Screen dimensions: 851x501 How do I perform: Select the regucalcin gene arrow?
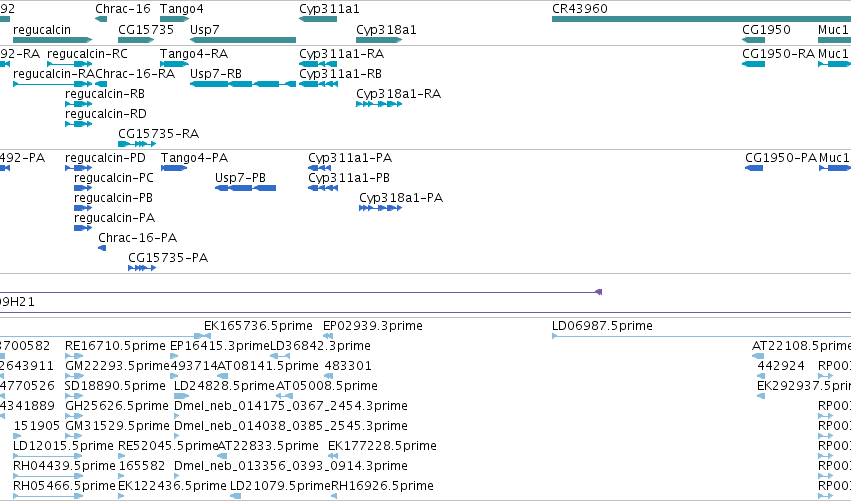click(x=53, y=40)
